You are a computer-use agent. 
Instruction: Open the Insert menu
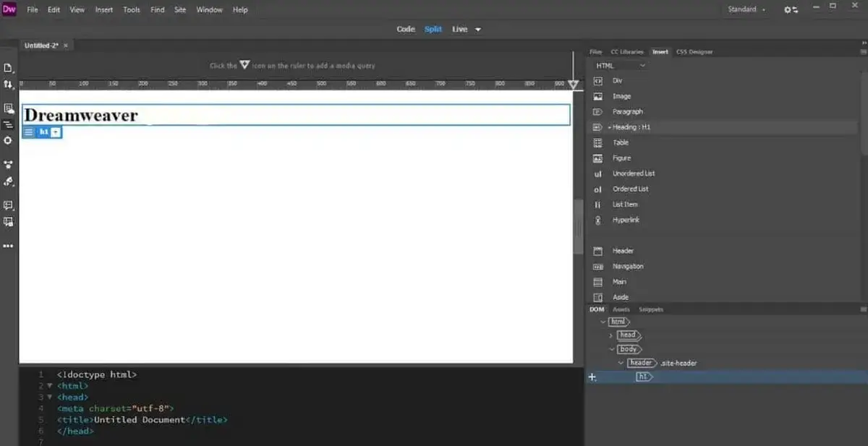104,9
